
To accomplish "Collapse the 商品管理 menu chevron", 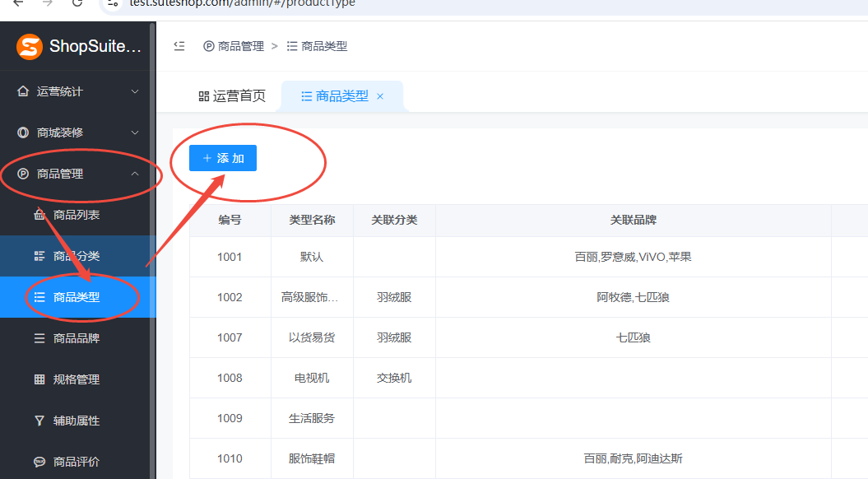I will pos(136,174).
